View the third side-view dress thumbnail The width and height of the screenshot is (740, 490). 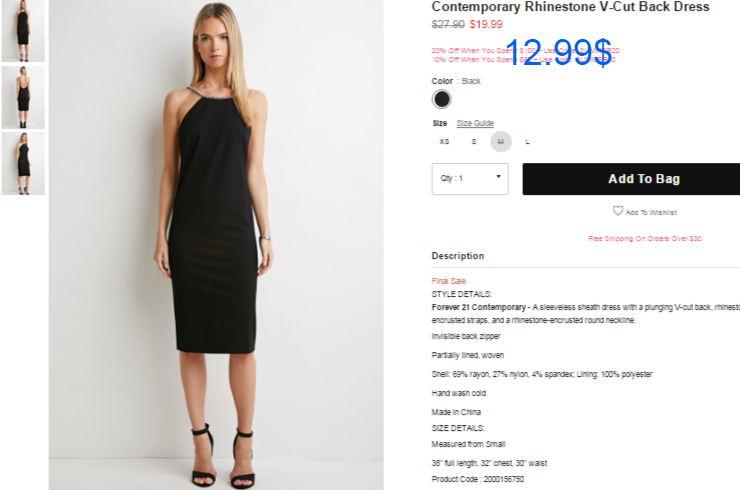click(23, 163)
